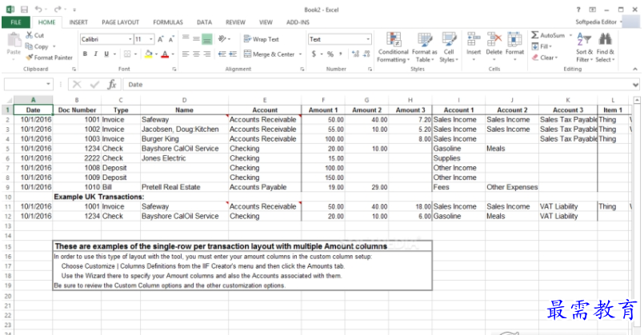This screenshot has height=335, width=644.
Task: Switch to the FORMULAS tab
Action: (168, 22)
